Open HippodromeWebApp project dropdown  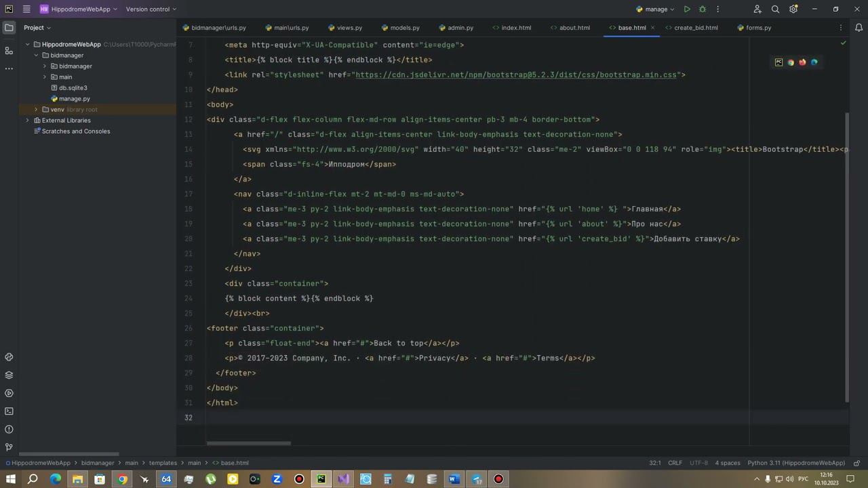79,9
